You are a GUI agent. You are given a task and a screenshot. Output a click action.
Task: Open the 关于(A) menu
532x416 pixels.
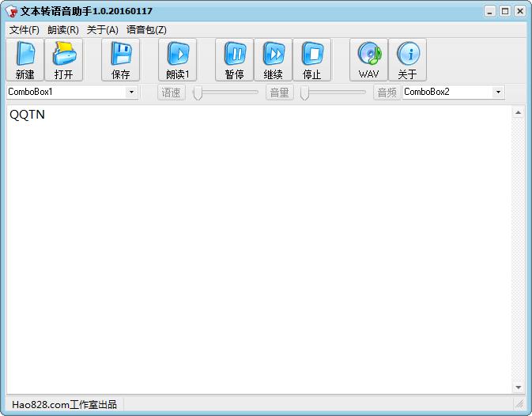coord(103,30)
